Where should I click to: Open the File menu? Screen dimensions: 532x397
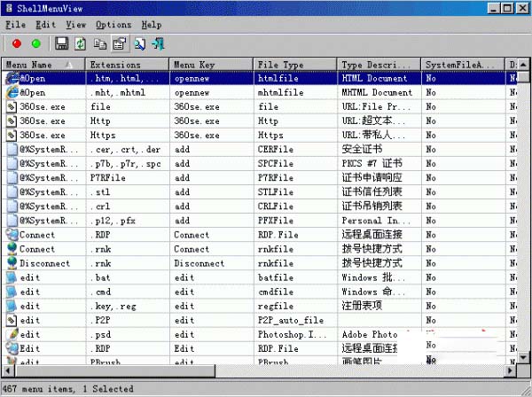coord(15,25)
